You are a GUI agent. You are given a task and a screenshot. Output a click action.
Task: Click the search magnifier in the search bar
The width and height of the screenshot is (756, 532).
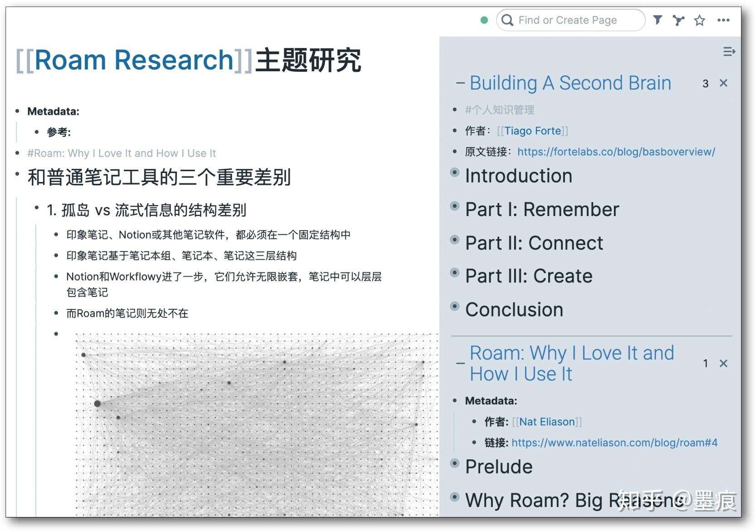(x=507, y=20)
